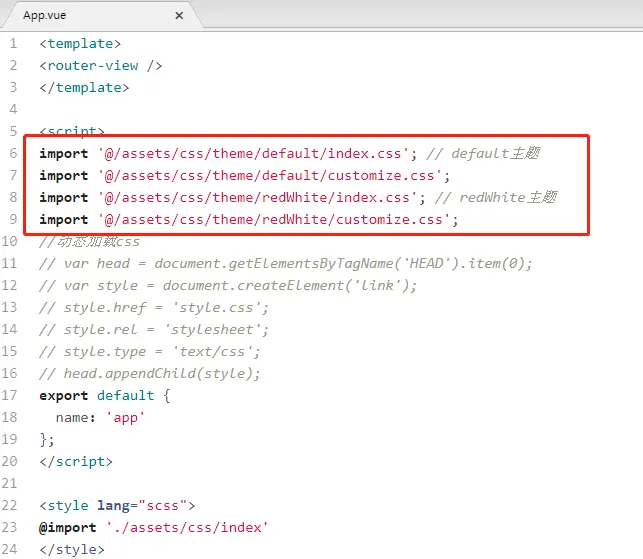Screen dimensions: 643x559
Task: Click the style.type comment line
Action: (x=150, y=352)
